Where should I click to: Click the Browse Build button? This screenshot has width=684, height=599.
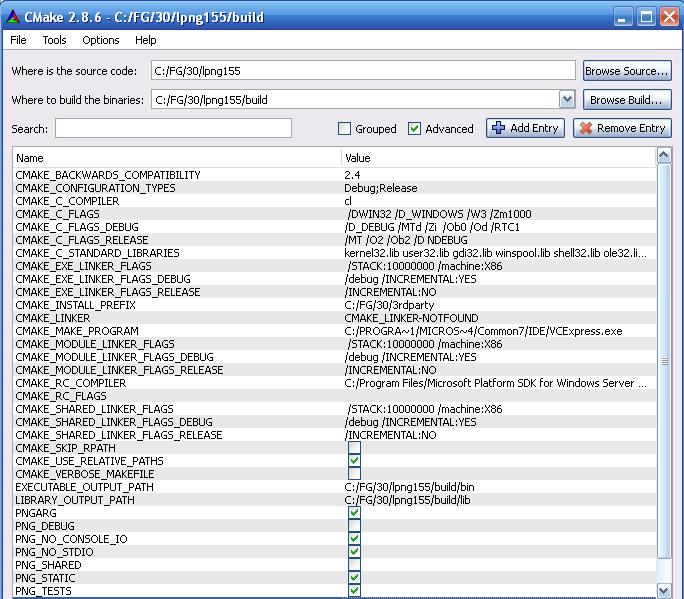pyautogui.click(x=627, y=100)
